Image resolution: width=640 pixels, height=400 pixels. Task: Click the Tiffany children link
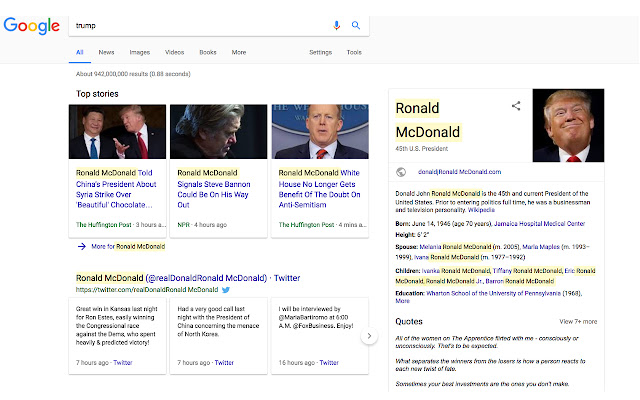(x=527, y=271)
